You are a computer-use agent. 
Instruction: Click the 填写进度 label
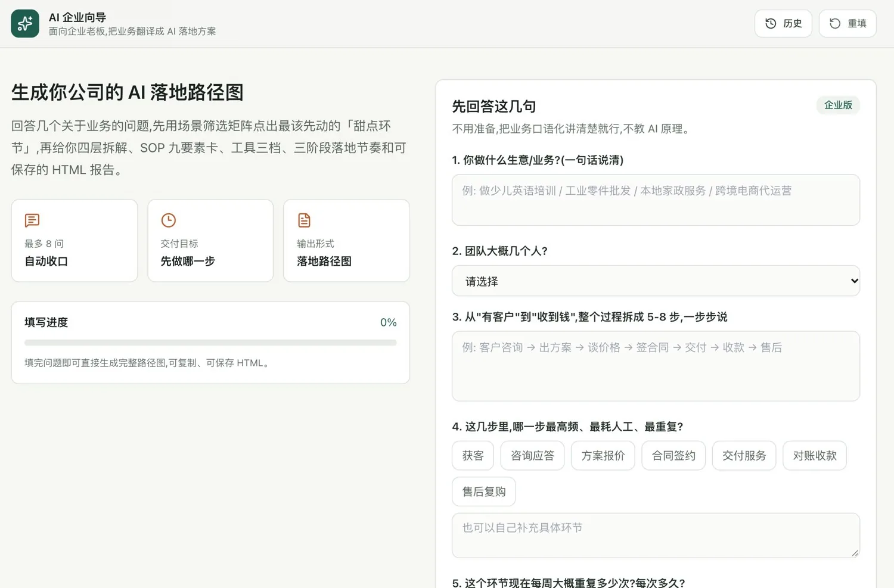tap(46, 322)
